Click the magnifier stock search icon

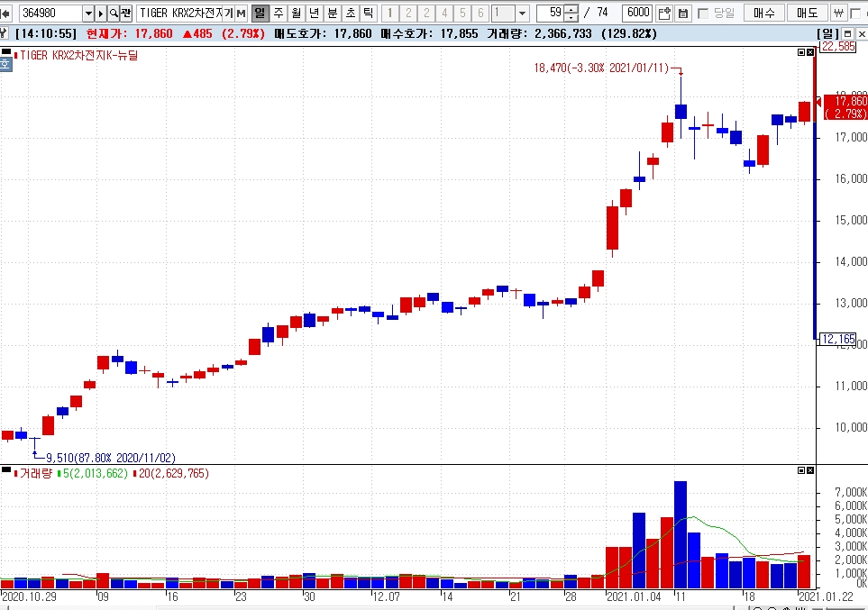pyautogui.click(x=114, y=13)
